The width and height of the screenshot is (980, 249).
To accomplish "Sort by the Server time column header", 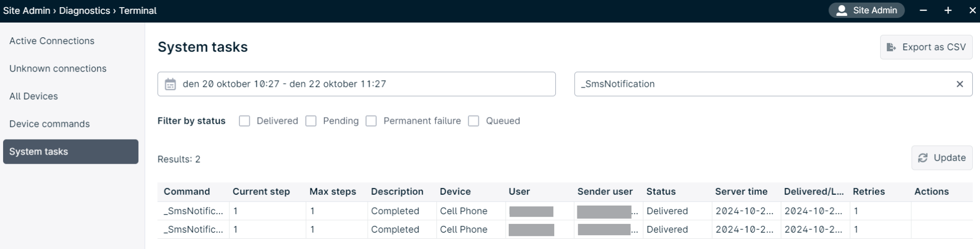I will (741, 192).
